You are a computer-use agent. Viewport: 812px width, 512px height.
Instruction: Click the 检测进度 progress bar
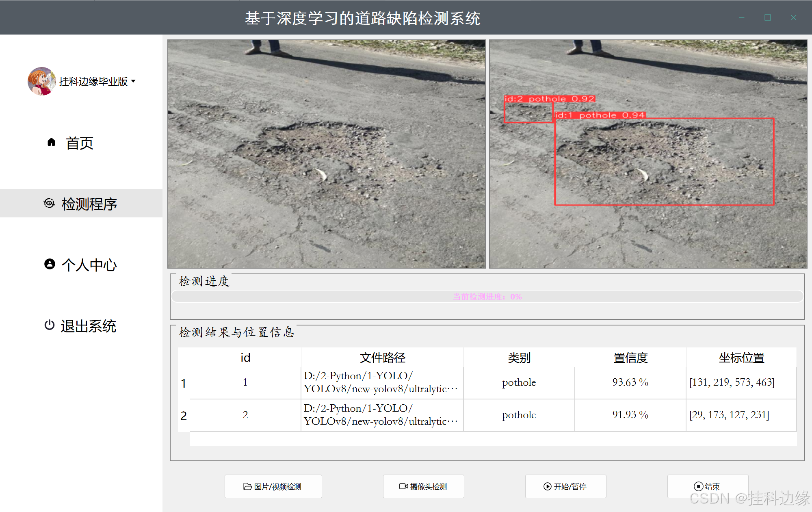487,297
